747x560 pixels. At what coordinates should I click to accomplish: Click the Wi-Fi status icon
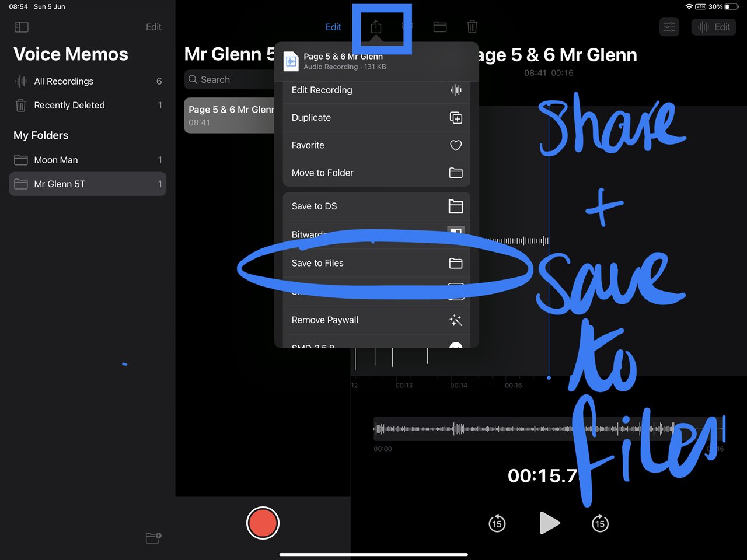[689, 6]
